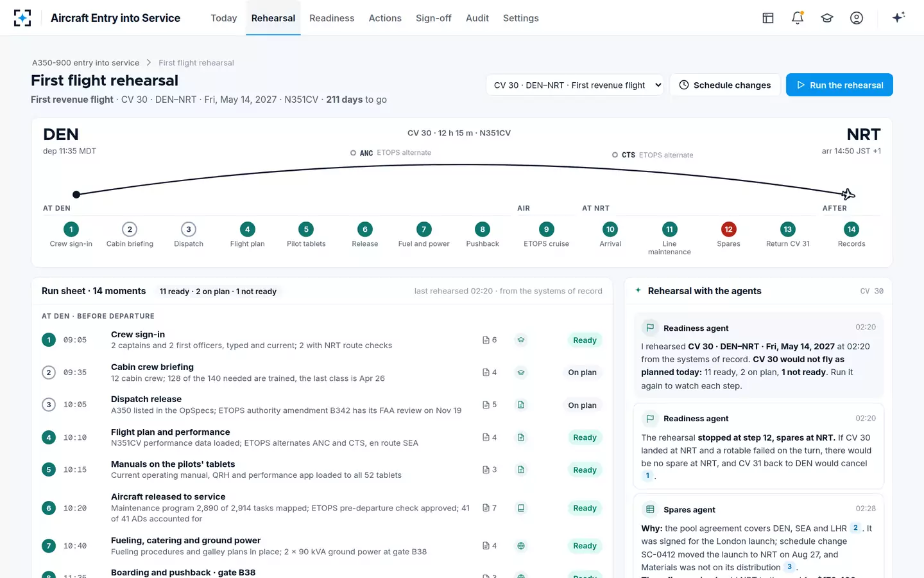Viewport: 924px width, 578px height.
Task: Click the airplane icon at the NRT end of route
Action: click(x=848, y=194)
